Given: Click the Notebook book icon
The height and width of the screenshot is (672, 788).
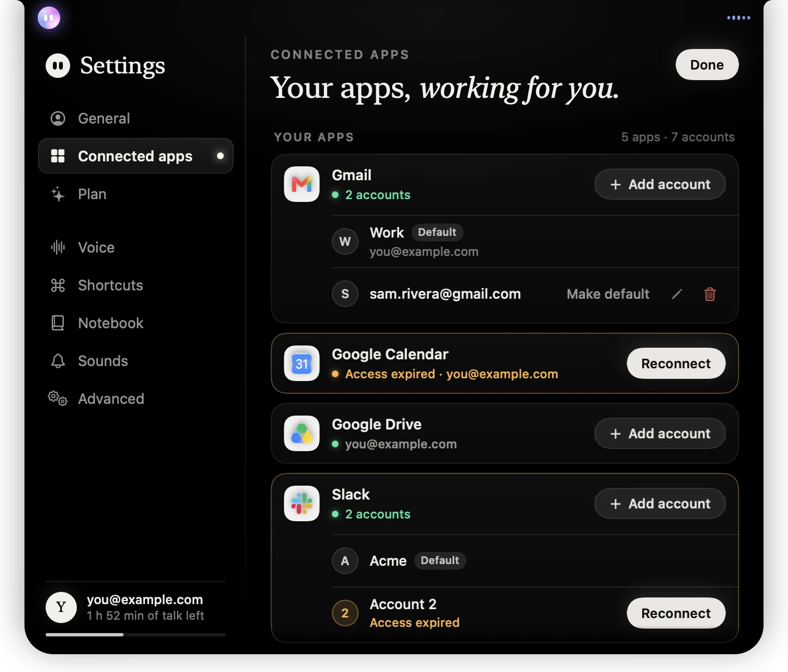Looking at the screenshot, I should [x=58, y=323].
